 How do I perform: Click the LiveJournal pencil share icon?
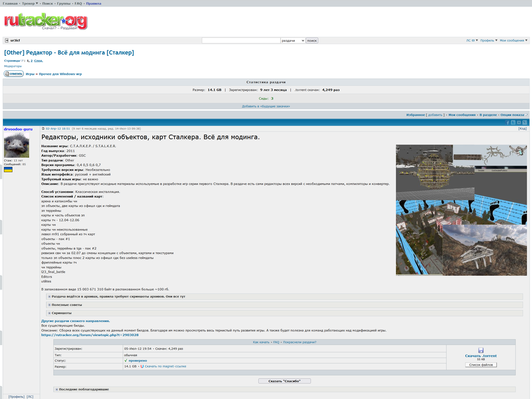(x=525, y=123)
